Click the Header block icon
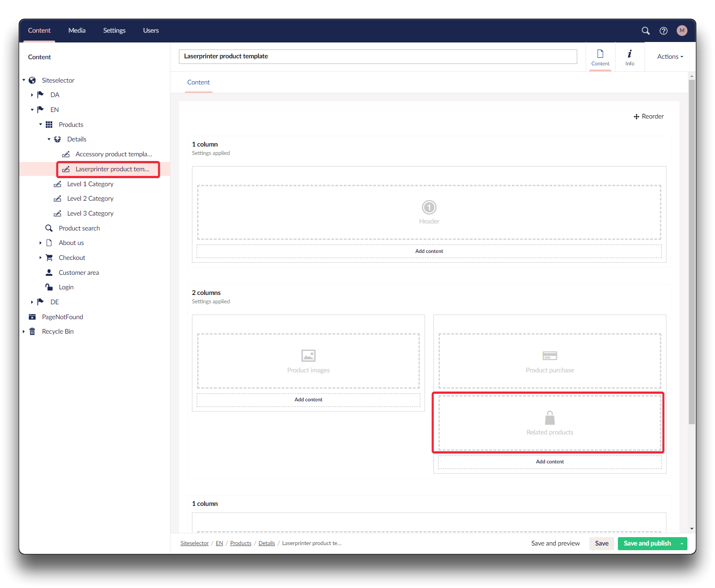The width and height of the screenshot is (715, 588). (429, 207)
